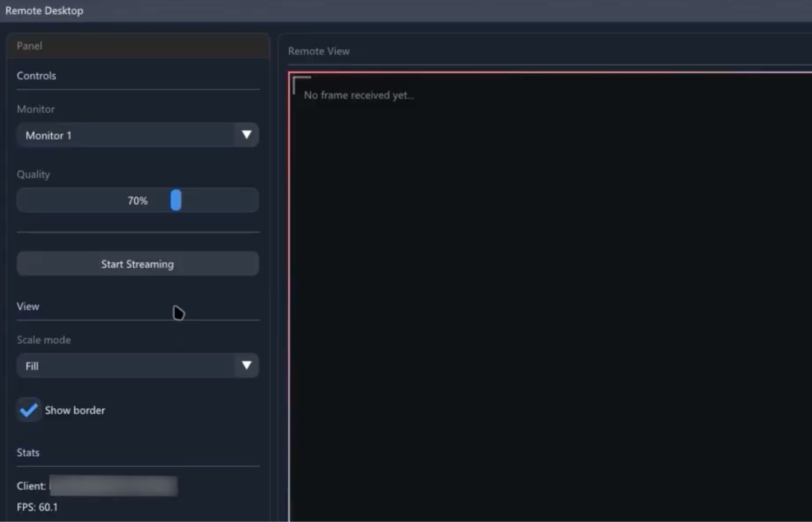The width and height of the screenshot is (812, 522).
Task: Click the No frame received yet message
Action: [x=358, y=95]
